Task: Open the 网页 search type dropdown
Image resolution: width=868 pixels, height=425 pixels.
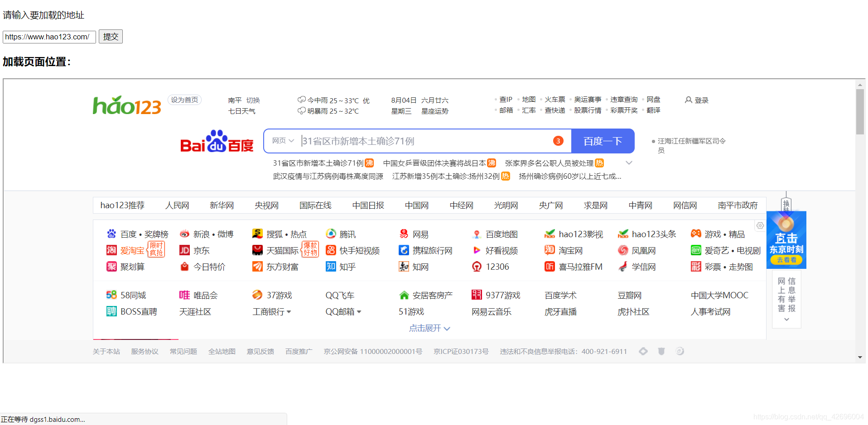Action: pos(283,141)
